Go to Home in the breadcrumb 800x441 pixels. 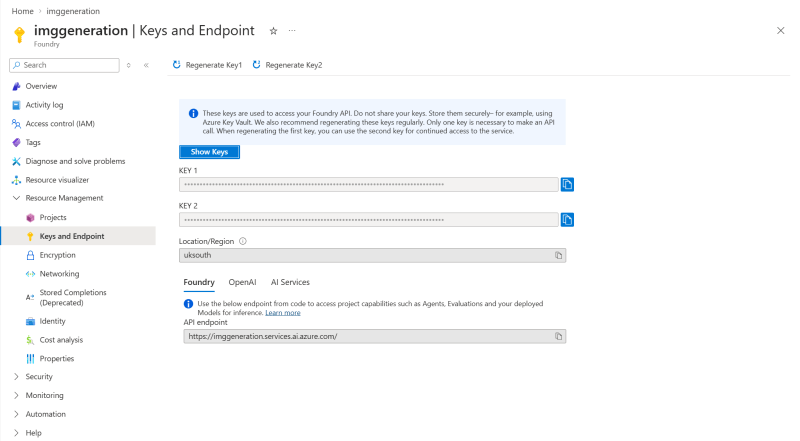click(22, 11)
